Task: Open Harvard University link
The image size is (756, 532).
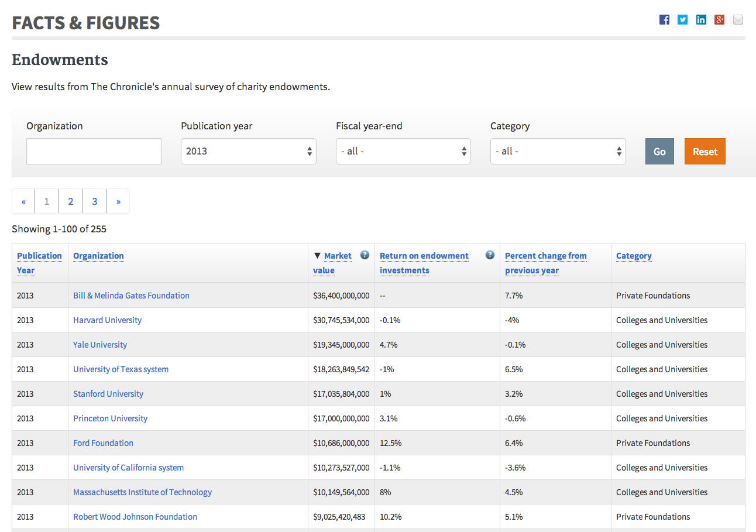Action: pyautogui.click(x=107, y=320)
